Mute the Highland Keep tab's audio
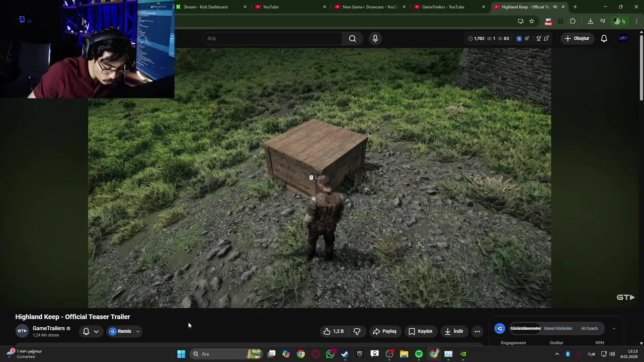 tap(555, 7)
